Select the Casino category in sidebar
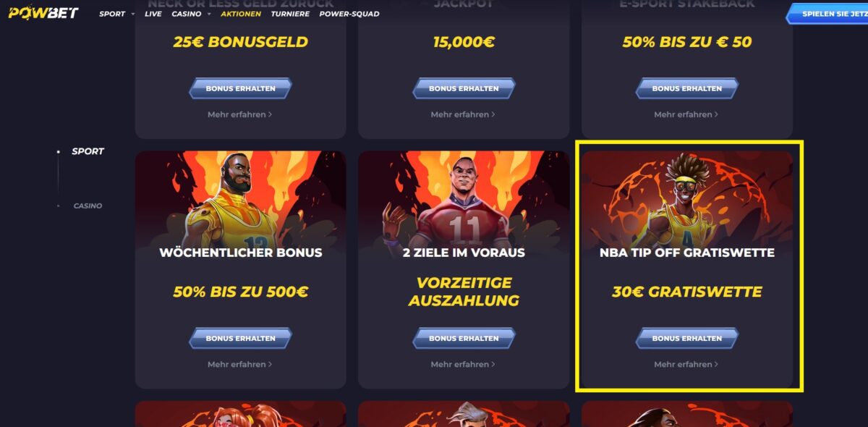The height and width of the screenshot is (427, 868). tap(88, 206)
